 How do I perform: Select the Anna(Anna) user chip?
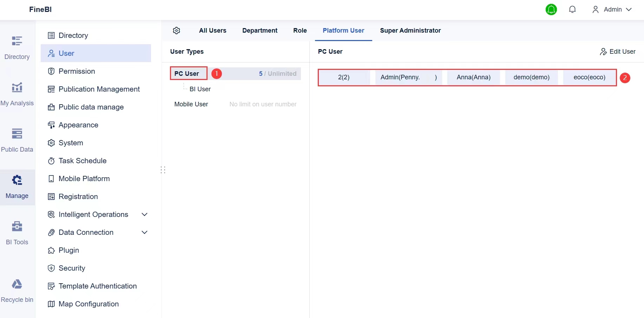pos(473,77)
